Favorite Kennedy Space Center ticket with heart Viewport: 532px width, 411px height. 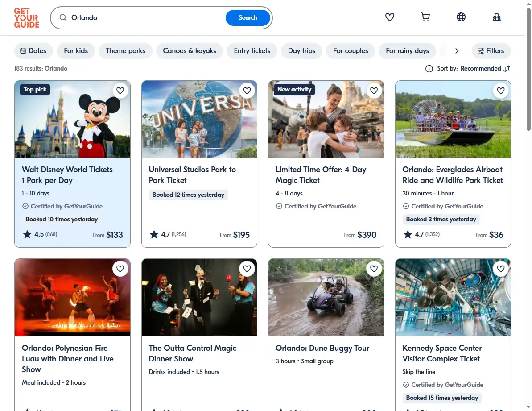[x=501, y=269]
